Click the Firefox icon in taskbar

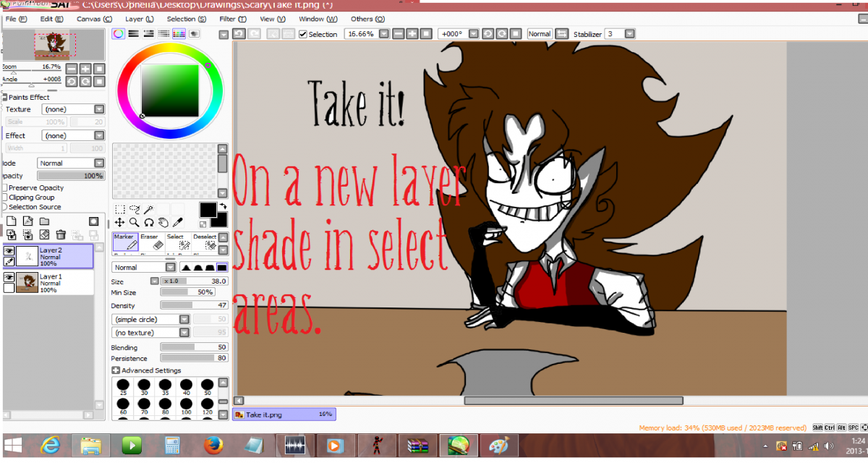[212, 444]
